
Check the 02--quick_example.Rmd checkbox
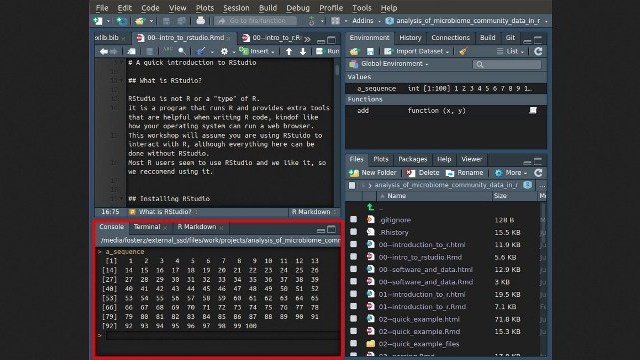point(353,331)
